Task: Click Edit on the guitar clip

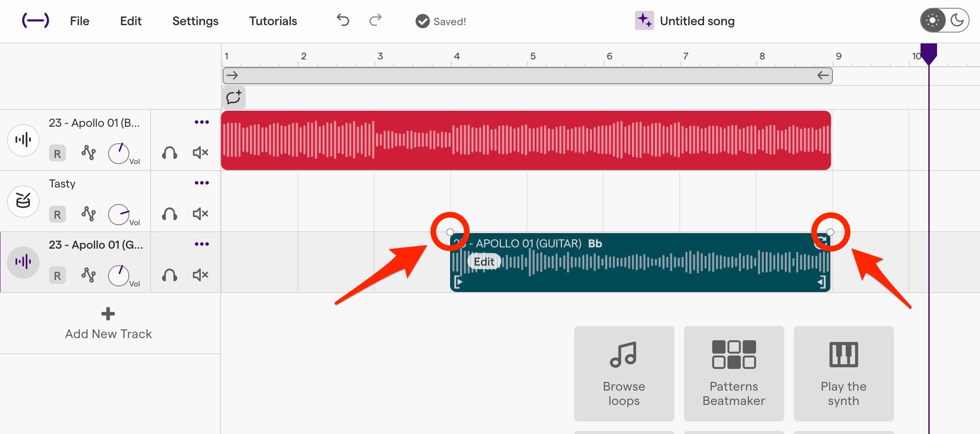Action: click(x=484, y=262)
